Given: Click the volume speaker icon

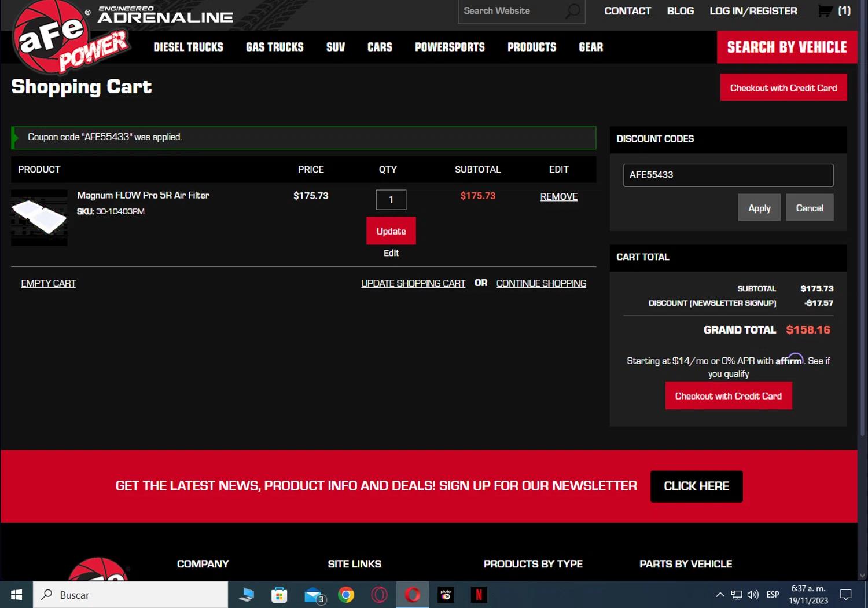Looking at the screenshot, I should coord(753,595).
